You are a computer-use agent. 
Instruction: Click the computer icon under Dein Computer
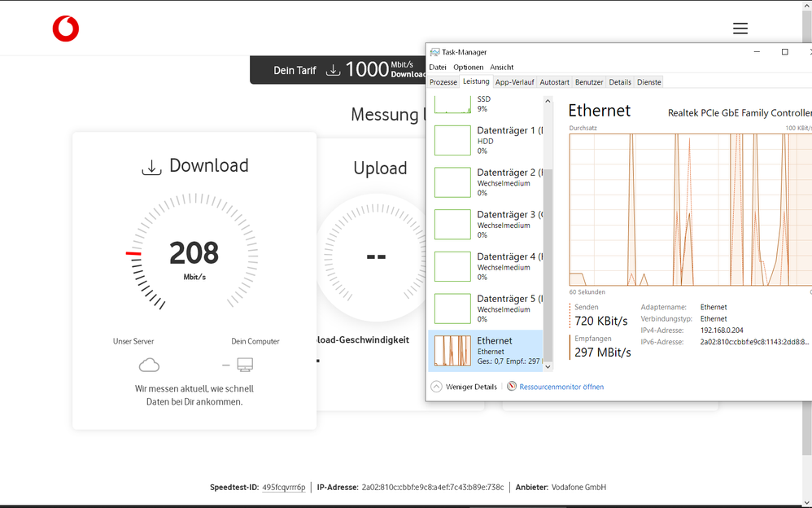[x=245, y=365]
